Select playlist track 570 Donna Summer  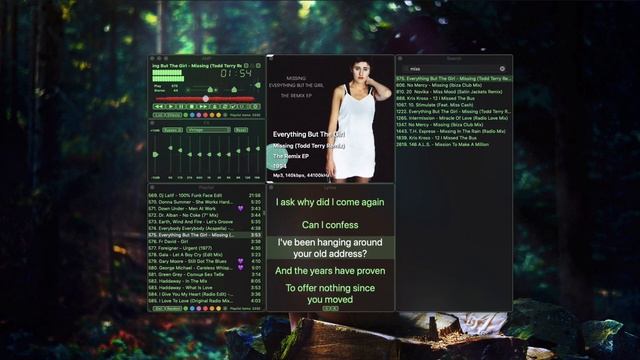point(204,202)
